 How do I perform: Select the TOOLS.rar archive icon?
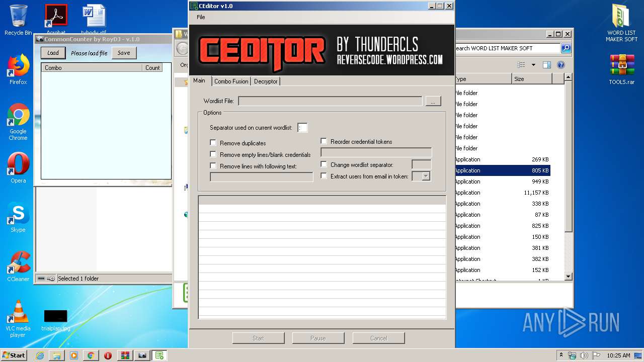[x=621, y=69]
